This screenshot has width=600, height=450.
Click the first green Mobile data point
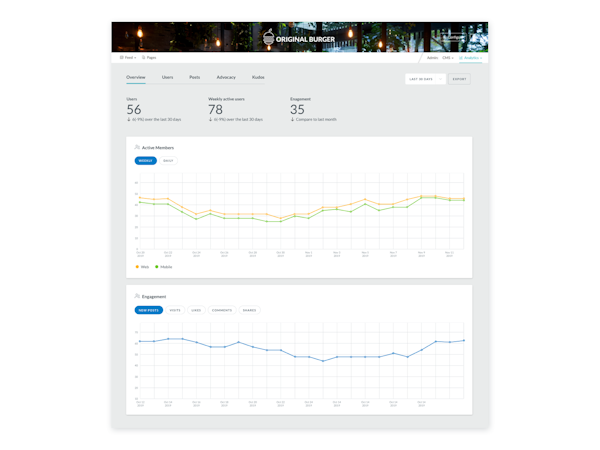pyautogui.click(x=140, y=202)
